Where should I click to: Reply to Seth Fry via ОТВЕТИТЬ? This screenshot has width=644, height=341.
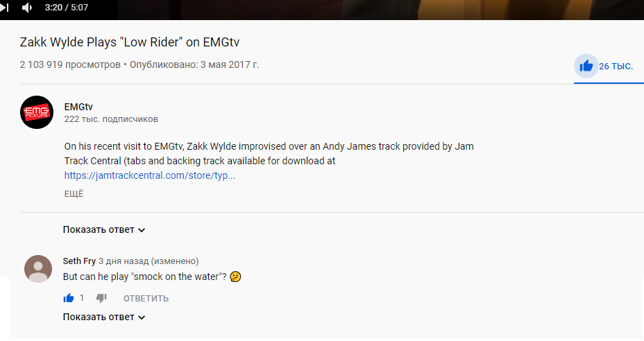pyautogui.click(x=146, y=298)
